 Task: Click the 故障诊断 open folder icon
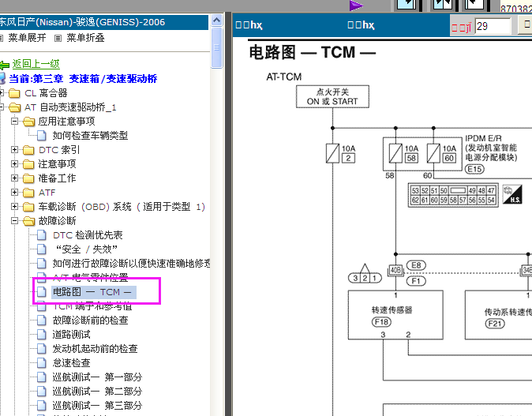(x=29, y=221)
